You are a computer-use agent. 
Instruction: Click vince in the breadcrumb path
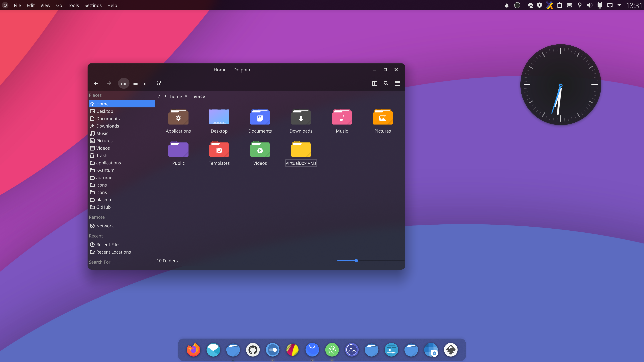pos(199,96)
